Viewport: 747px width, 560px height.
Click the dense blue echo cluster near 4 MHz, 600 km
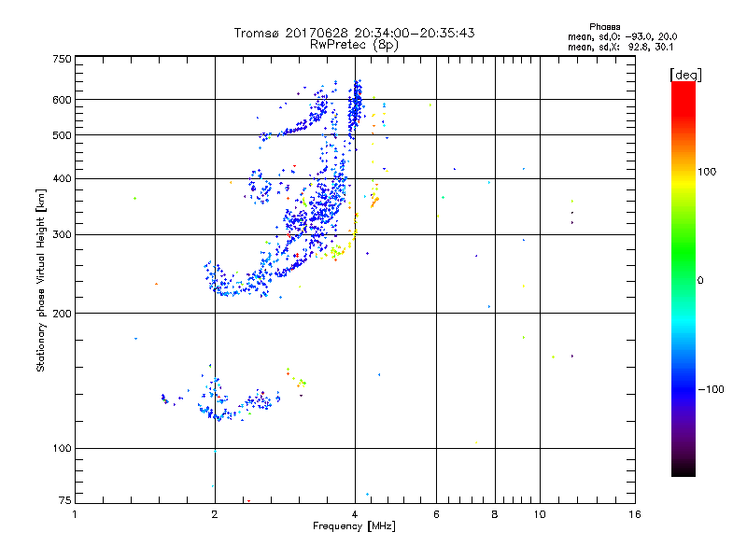pyautogui.click(x=356, y=107)
